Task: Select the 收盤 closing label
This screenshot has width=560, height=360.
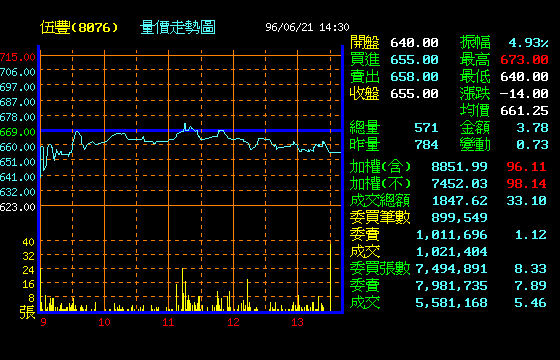Action: 365,94
